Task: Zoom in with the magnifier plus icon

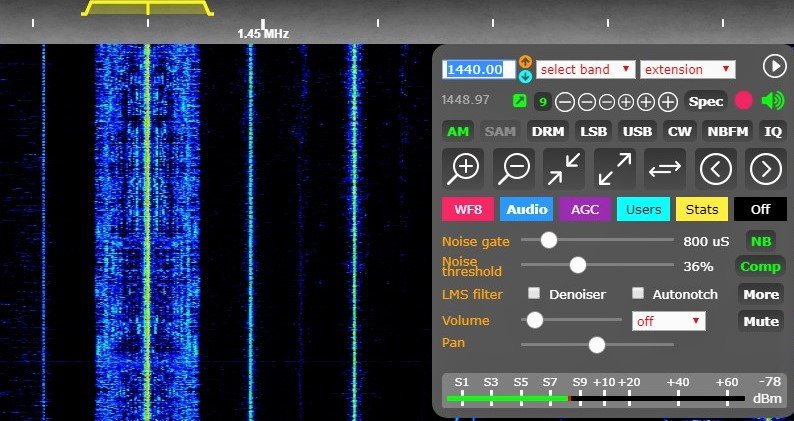Action: pyautogui.click(x=463, y=169)
